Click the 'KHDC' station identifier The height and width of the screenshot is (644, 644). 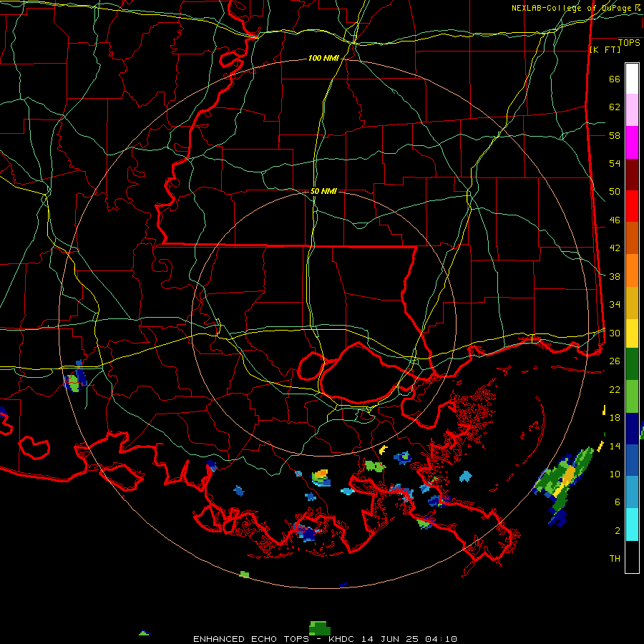coord(341,639)
